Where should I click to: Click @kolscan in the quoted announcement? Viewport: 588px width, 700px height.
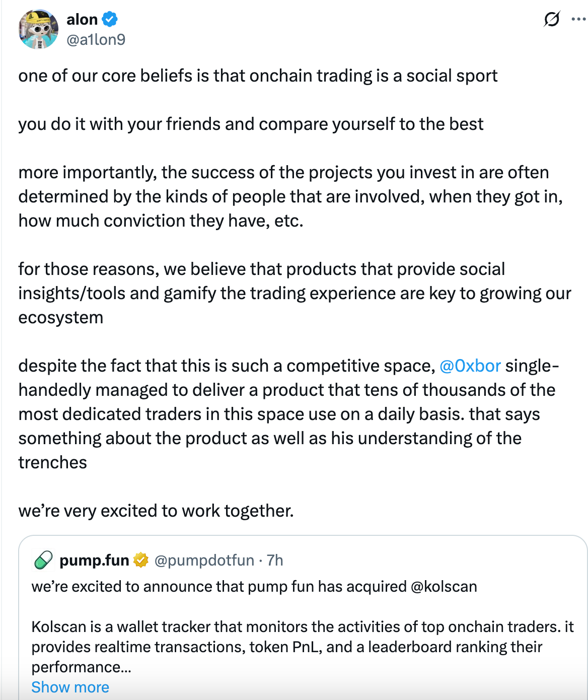(x=444, y=586)
